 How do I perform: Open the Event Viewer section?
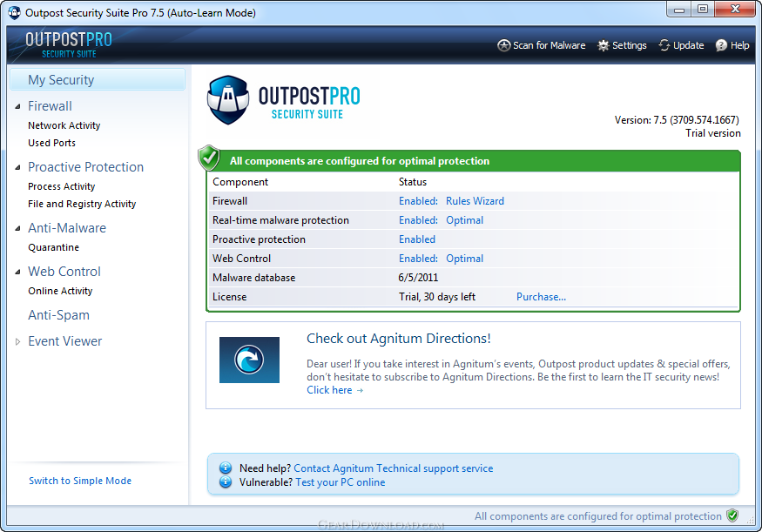65,341
